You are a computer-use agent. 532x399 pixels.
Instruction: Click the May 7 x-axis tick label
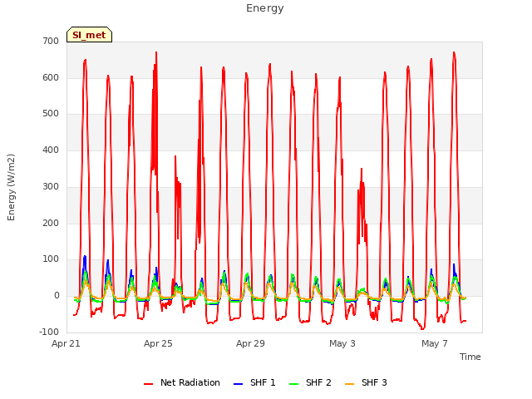(435, 343)
